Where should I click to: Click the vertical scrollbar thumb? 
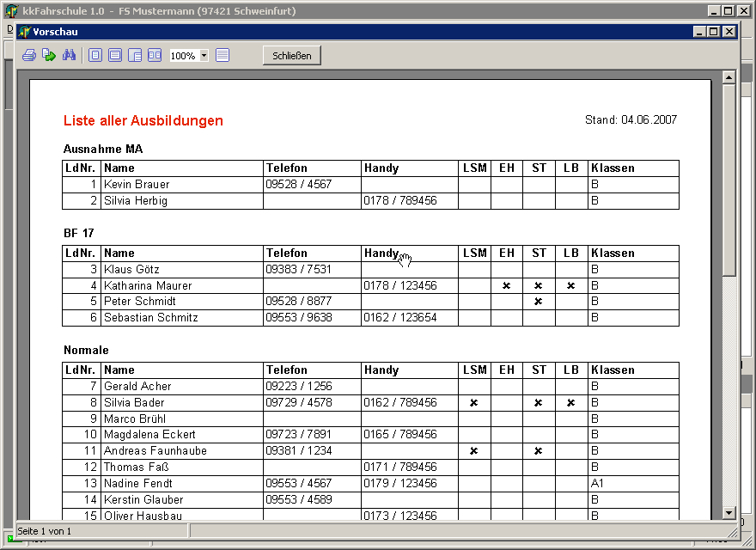pyautogui.click(x=729, y=180)
